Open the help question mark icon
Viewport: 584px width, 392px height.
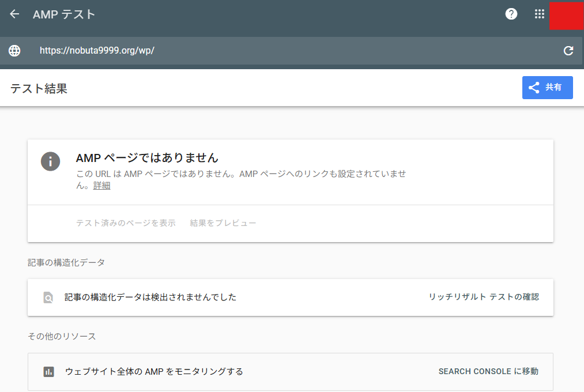coord(511,14)
